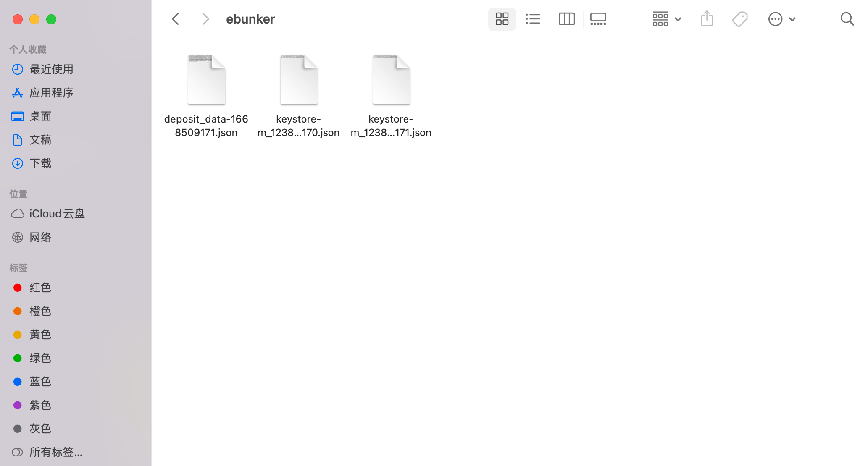
Task: Minimize the Finder window
Action: click(34, 19)
